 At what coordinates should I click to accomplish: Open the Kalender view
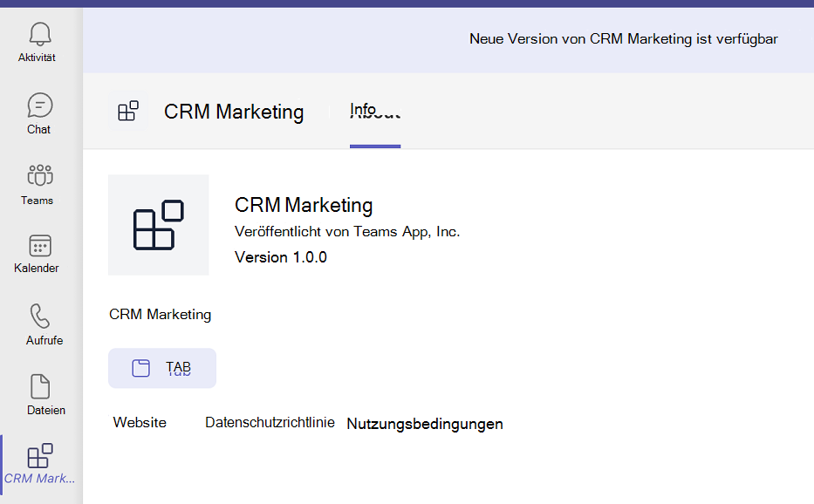point(39,254)
